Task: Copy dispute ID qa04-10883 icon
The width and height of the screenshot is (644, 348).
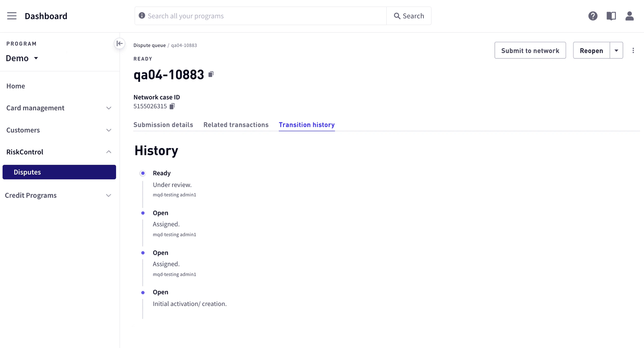Action: (x=211, y=74)
